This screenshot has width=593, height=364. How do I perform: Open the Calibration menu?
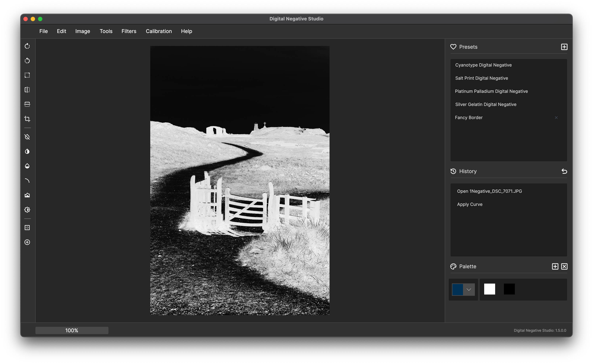(158, 31)
